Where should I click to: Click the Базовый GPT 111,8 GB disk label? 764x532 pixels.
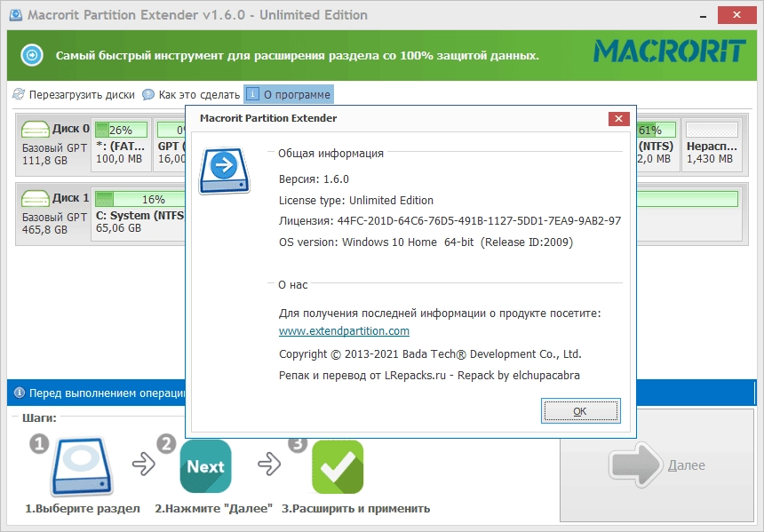pyautogui.click(x=54, y=154)
